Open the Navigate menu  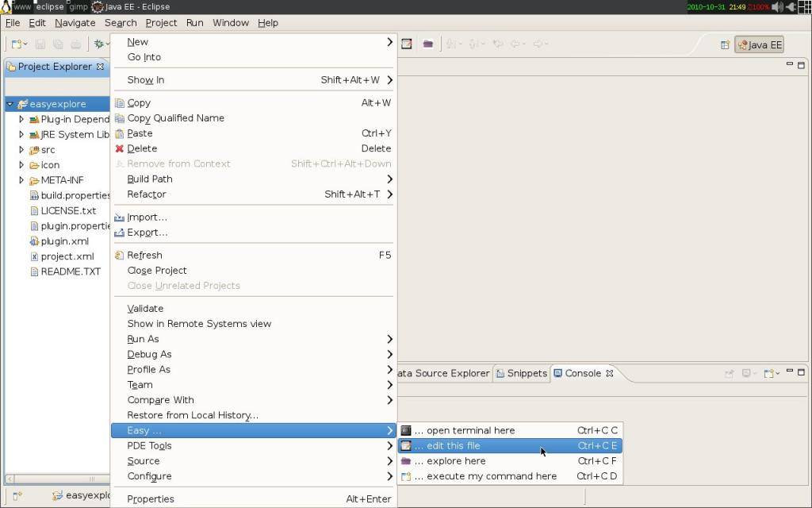[75, 23]
